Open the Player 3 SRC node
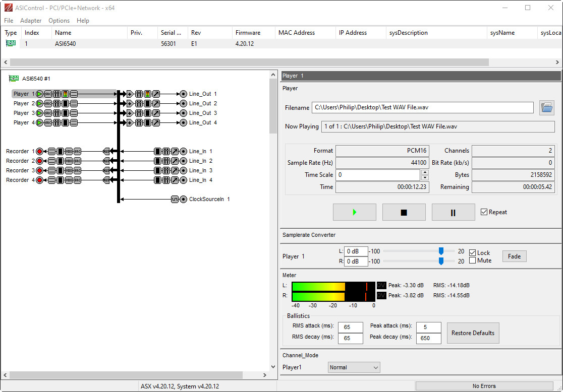The image size is (563, 392). tap(48, 113)
